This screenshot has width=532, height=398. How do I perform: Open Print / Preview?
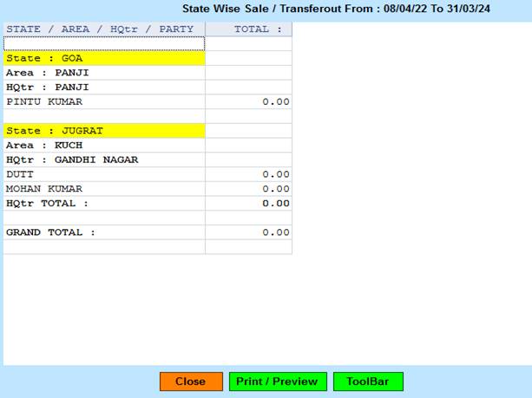click(x=278, y=382)
